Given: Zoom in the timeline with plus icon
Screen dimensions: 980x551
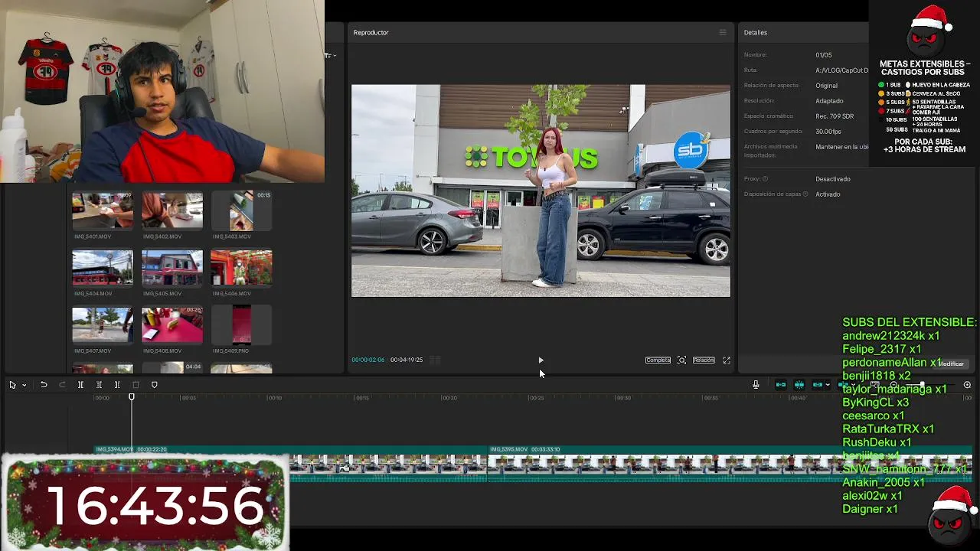Looking at the screenshot, I should [x=967, y=385].
